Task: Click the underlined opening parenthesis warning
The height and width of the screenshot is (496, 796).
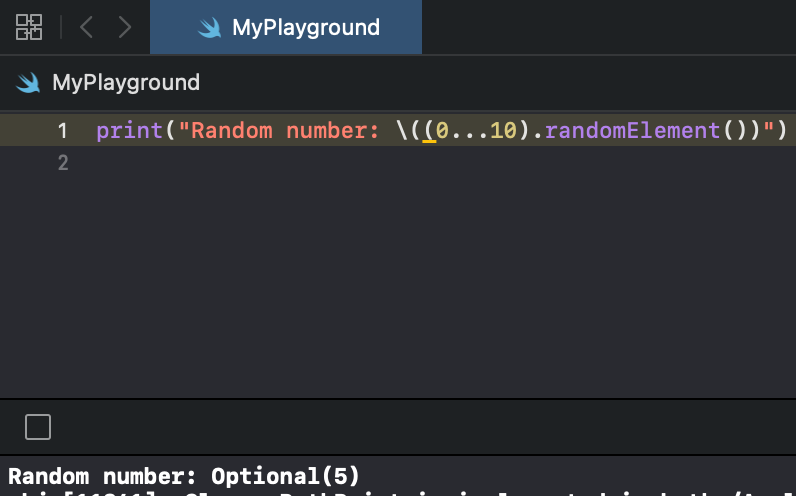Action: (x=429, y=131)
